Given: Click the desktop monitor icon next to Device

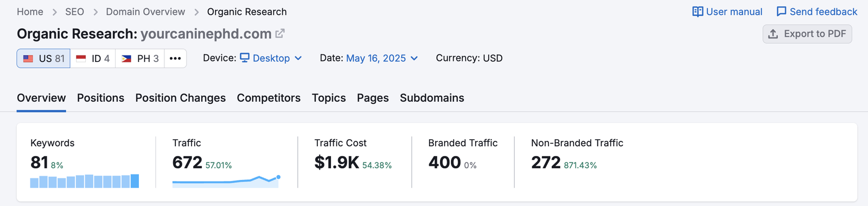Looking at the screenshot, I should (x=245, y=58).
